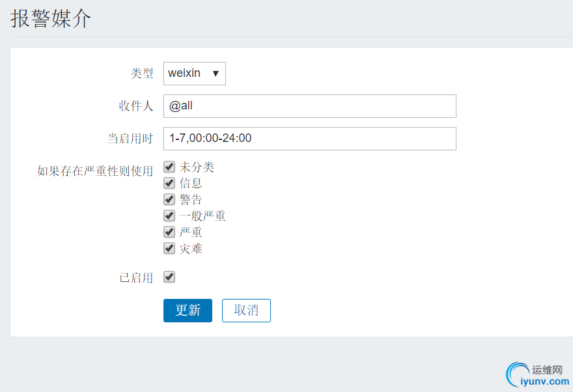Click the 更新 button
573x392 pixels.
(188, 311)
